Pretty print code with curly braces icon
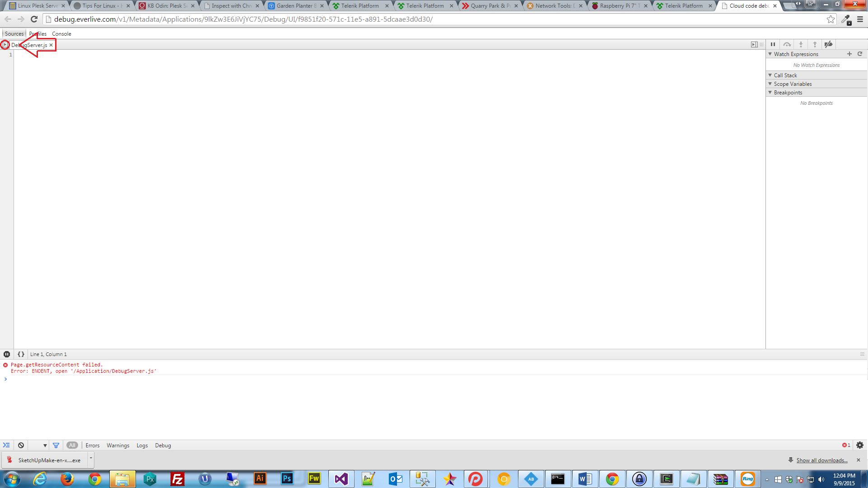This screenshot has width=868, height=488. click(x=21, y=354)
